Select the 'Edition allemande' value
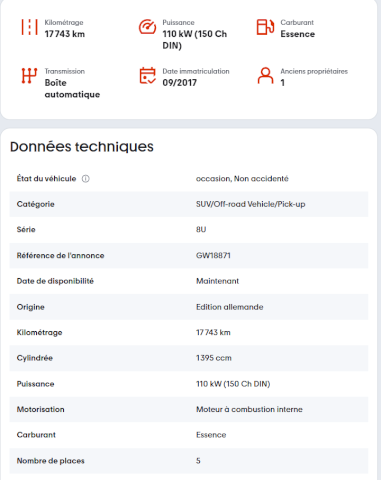 click(x=230, y=307)
